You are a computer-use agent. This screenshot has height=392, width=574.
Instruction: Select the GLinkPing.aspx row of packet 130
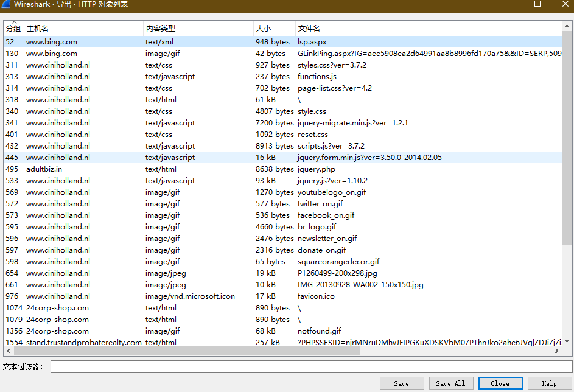tap(283, 54)
